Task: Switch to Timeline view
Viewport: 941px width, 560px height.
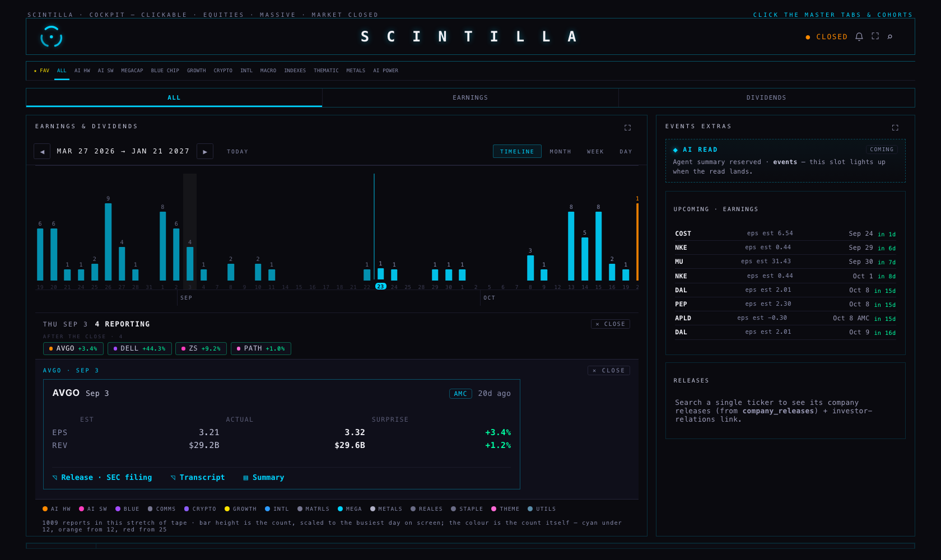Action: pyautogui.click(x=517, y=151)
